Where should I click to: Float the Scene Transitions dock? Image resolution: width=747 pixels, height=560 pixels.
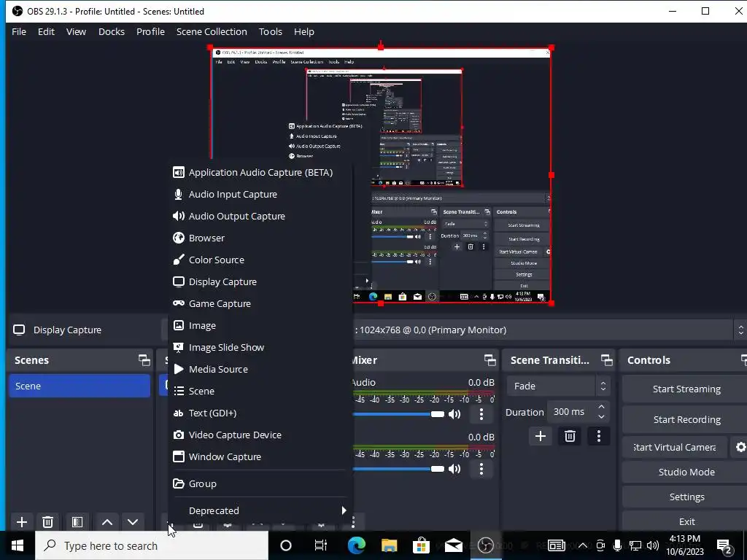point(606,360)
